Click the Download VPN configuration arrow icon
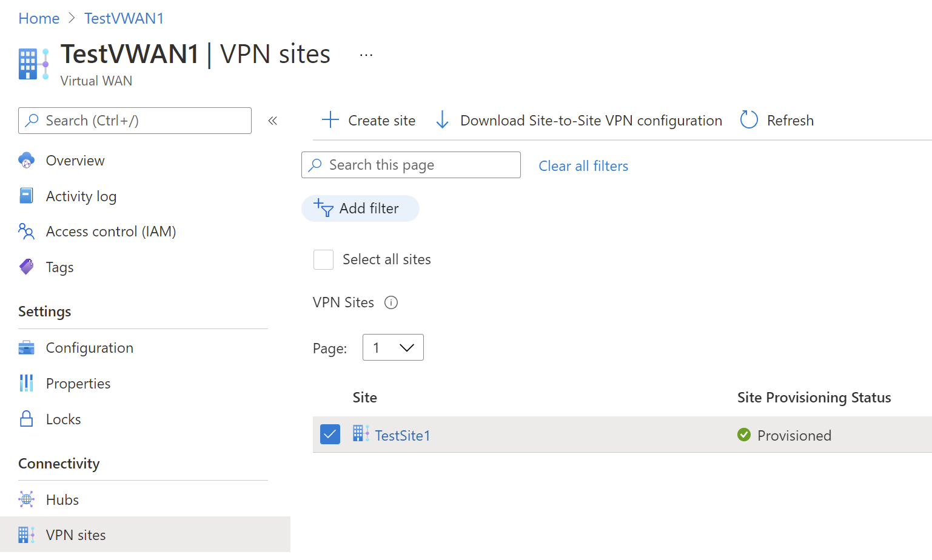This screenshot has width=932, height=560. pos(443,120)
